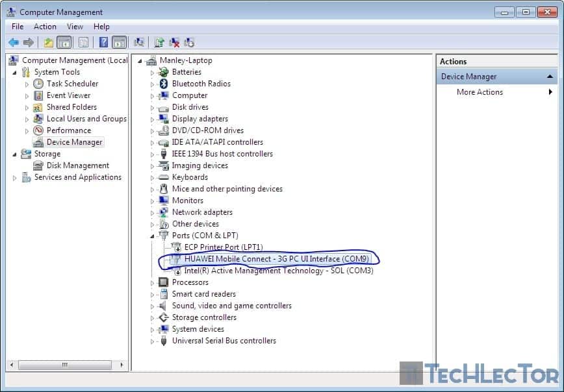
Task: Select Device Manager in the left tree
Action: (75, 142)
